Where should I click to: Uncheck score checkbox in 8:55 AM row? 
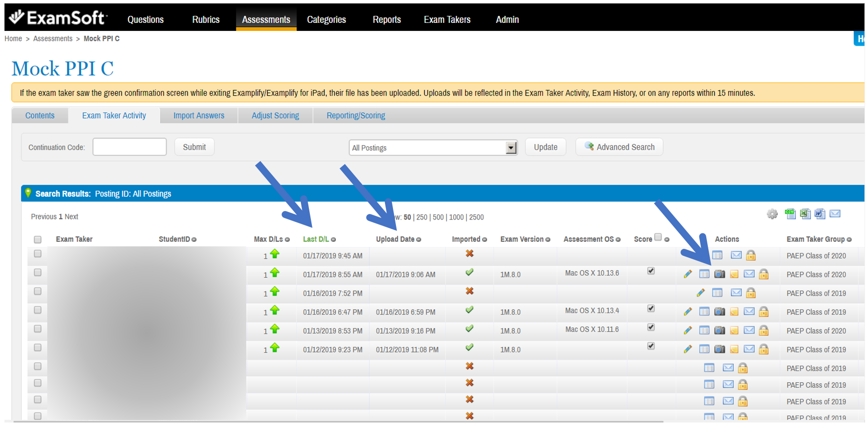coord(651,271)
